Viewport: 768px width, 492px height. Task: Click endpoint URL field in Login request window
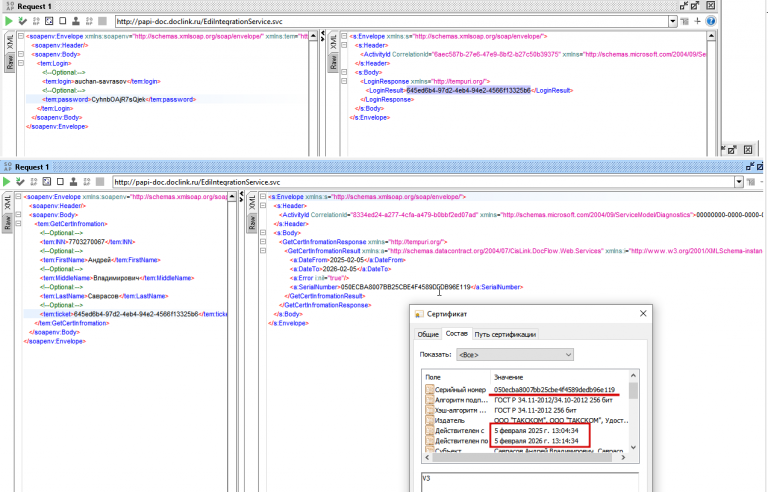(391, 21)
